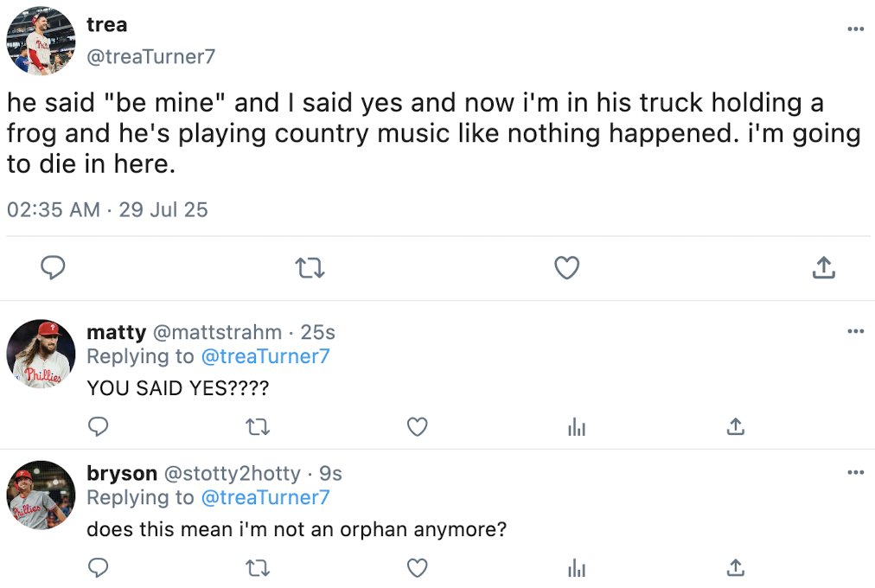Retweet bryson's reply
The width and height of the screenshot is (875, 588).
pyautogui.click(x=258, y=567)
